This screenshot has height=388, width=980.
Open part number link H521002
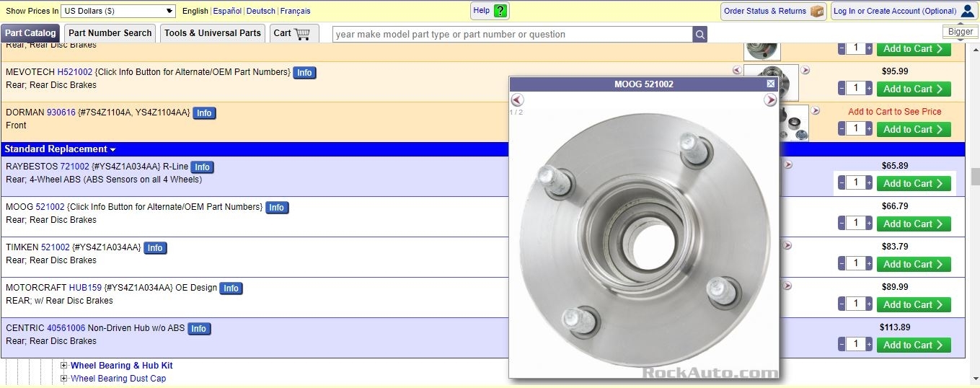75,72
